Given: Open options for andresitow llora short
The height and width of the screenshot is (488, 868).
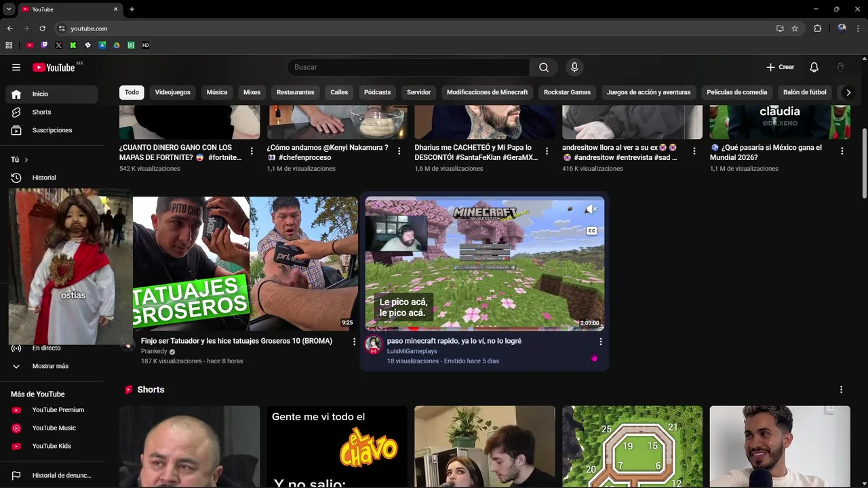Looking at the screenshot, I should pyautogui.click(x=694, y=151).
